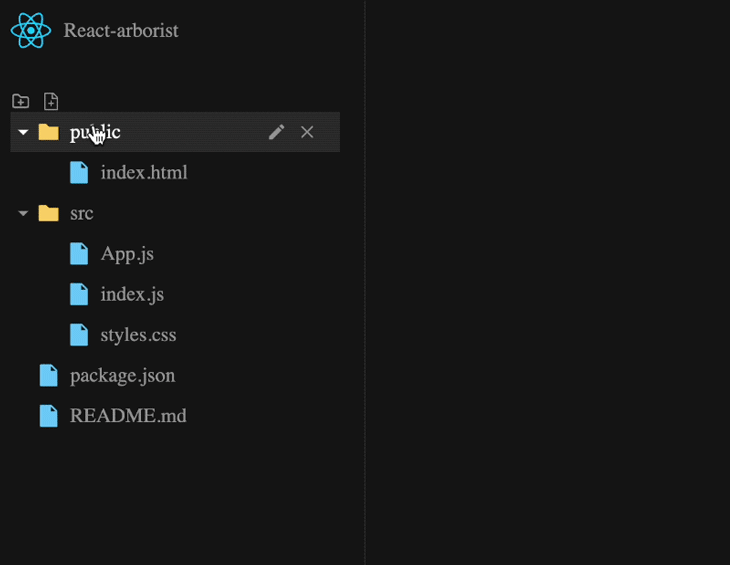
Task: Click the React-arborist title text
Action: coord(121,31)
